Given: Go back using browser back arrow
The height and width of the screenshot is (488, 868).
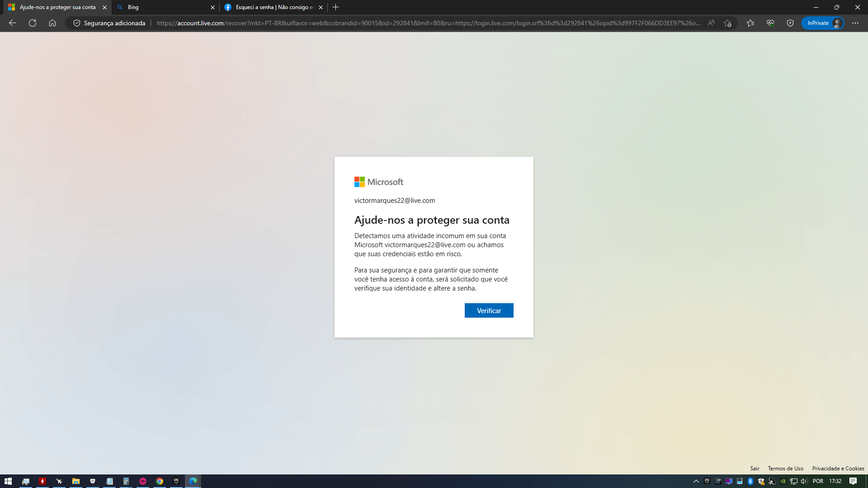Looking at the screenshot, I should [x=13, y=23].
